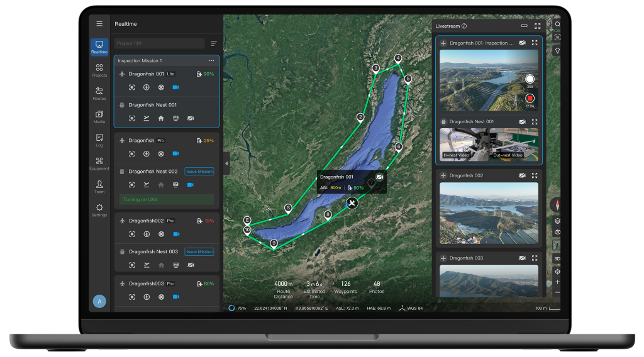This screenshot has height=357, width=644.
Task: Toggle the 3D map view
Action: [x=557, y=258]
